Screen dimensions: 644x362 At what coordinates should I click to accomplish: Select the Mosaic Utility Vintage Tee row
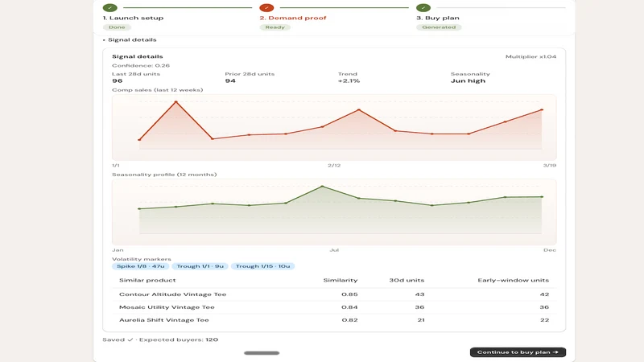point(334,307)
